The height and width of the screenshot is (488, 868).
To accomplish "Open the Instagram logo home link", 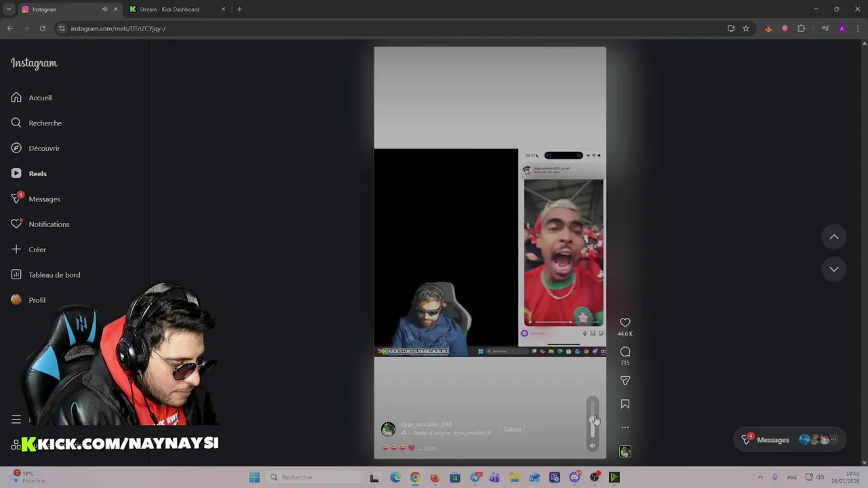I will [x=34, y=63].
